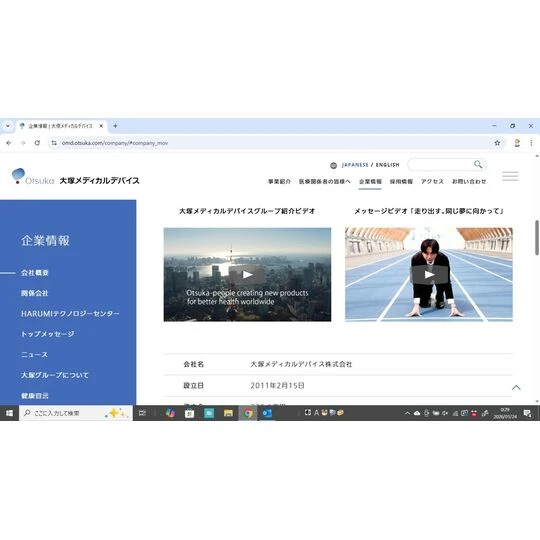The width and height of the screenshot is (540, 540).
Task: Open the hamburger menu icon
Action: [510, 176]
